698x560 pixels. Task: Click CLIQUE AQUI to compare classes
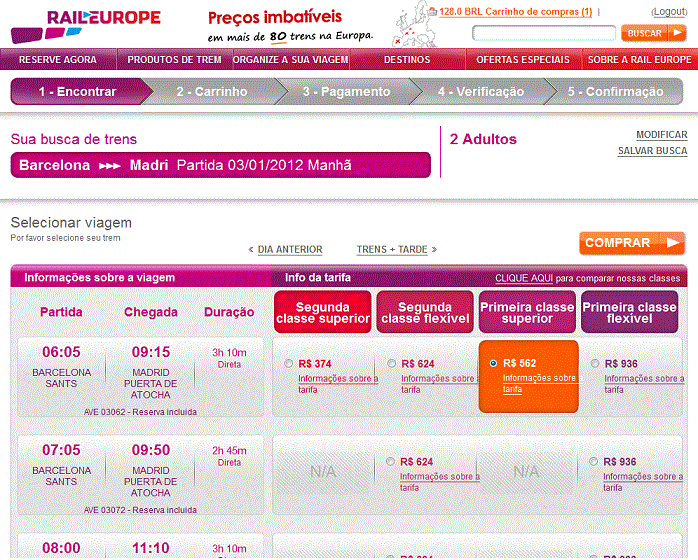pos(524,278)
